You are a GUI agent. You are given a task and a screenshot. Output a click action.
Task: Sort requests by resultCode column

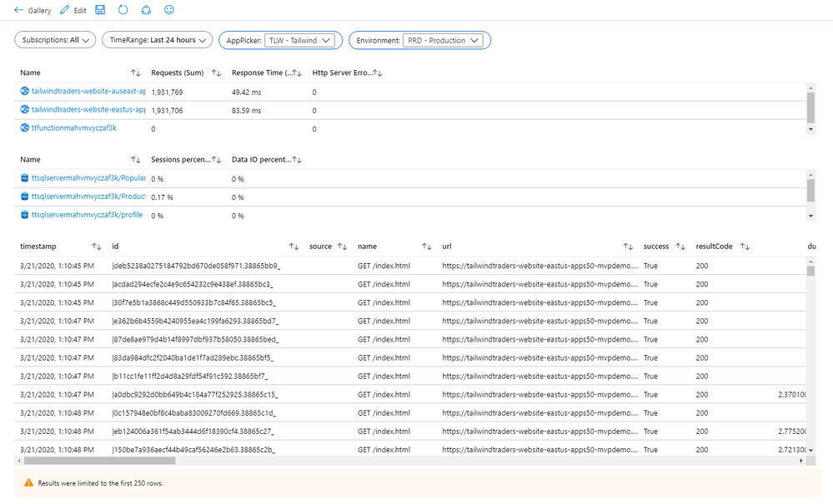(x=745, y=247)
